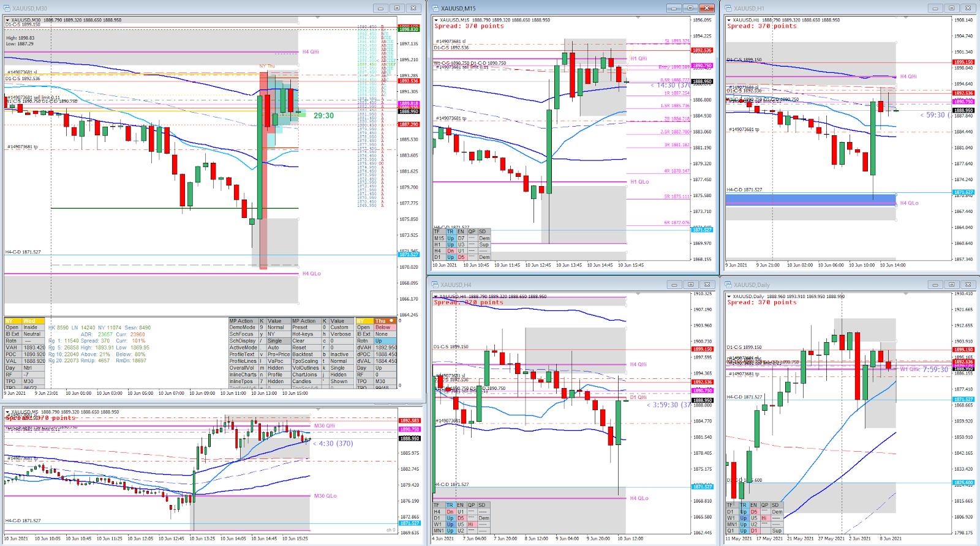Click the H4 QHi label in M30 chart
The height and width of the screenshot is (546, 980).
pyautogui.click(x=311, y=52)
